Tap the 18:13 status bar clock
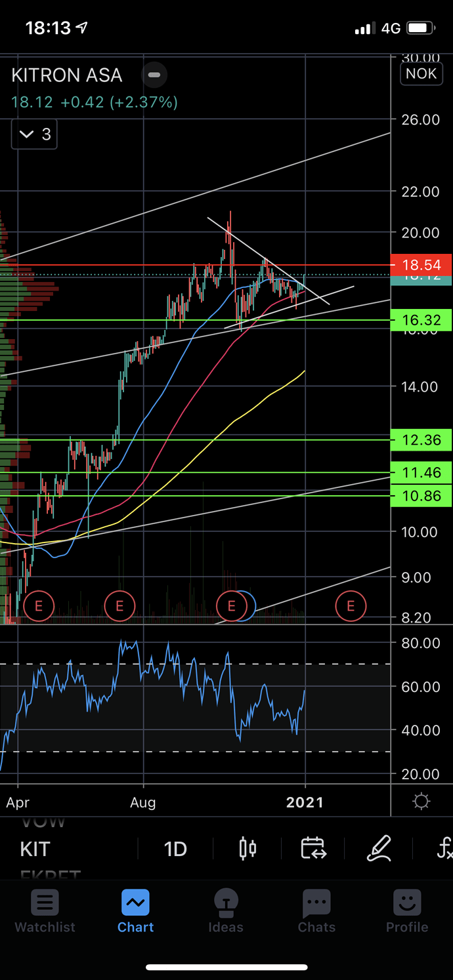Viewport: 453px width, 980px height. tap(49, 28)
